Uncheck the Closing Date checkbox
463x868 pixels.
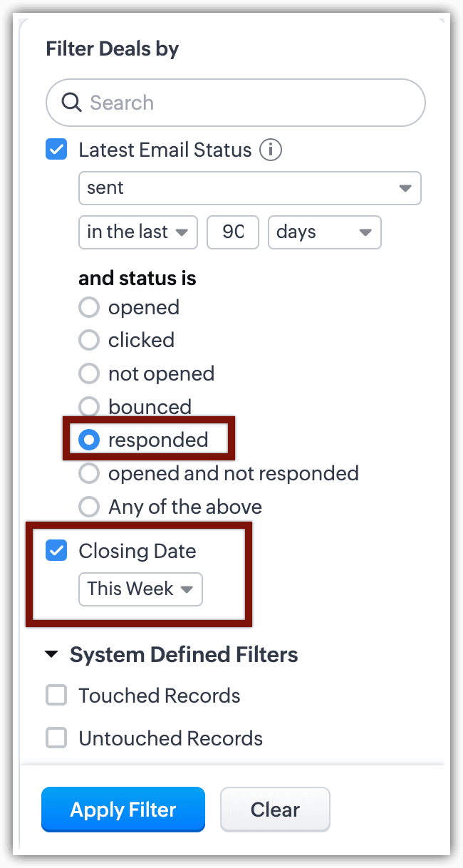click(56, 551)
